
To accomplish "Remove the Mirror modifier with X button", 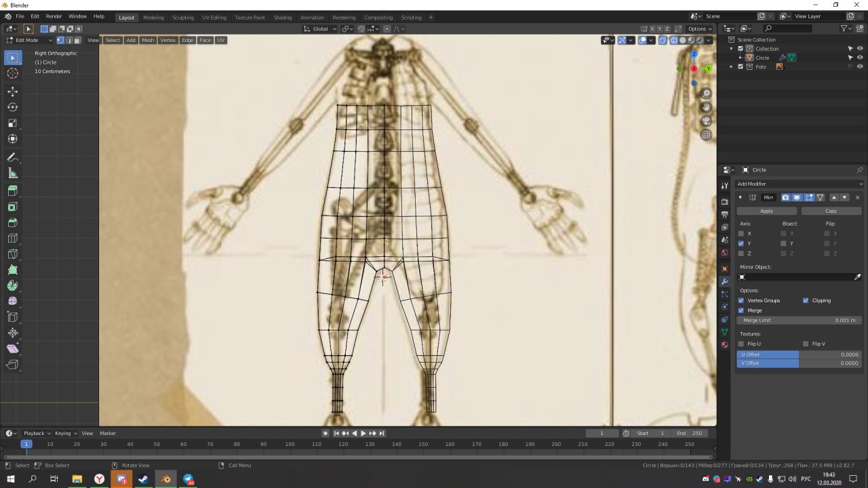I will click(x=858, y=197).
